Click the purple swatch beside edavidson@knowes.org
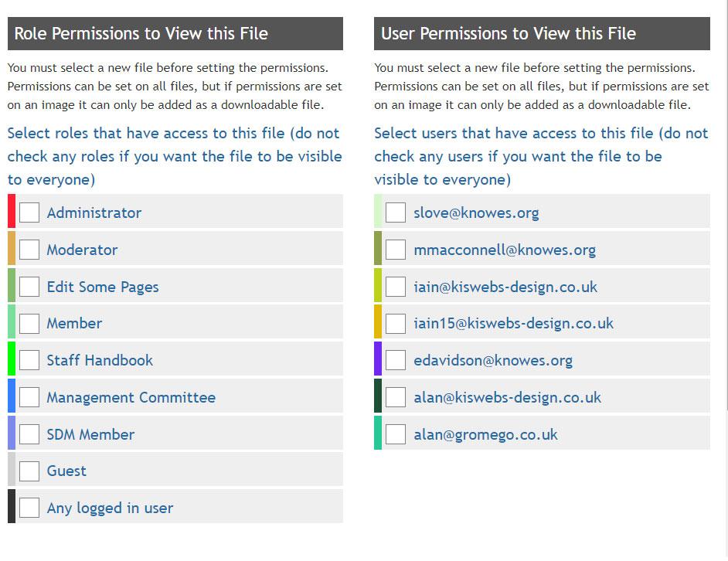This screenshot has height=561, width=728. [378, 359]
